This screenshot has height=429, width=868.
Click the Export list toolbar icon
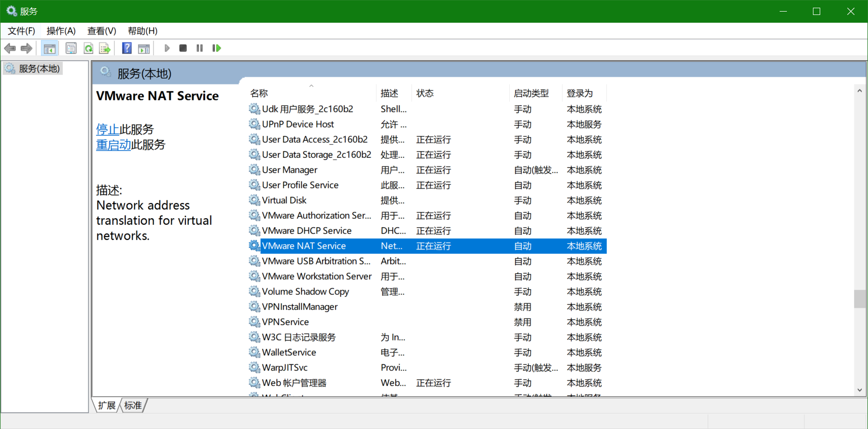click(x=105, y=48)
